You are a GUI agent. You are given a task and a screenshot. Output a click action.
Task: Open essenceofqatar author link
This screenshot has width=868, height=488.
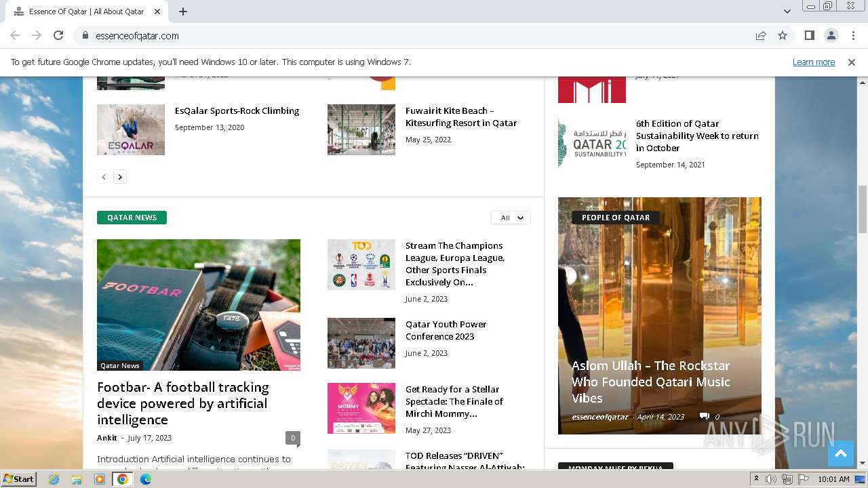coord(600,417)
